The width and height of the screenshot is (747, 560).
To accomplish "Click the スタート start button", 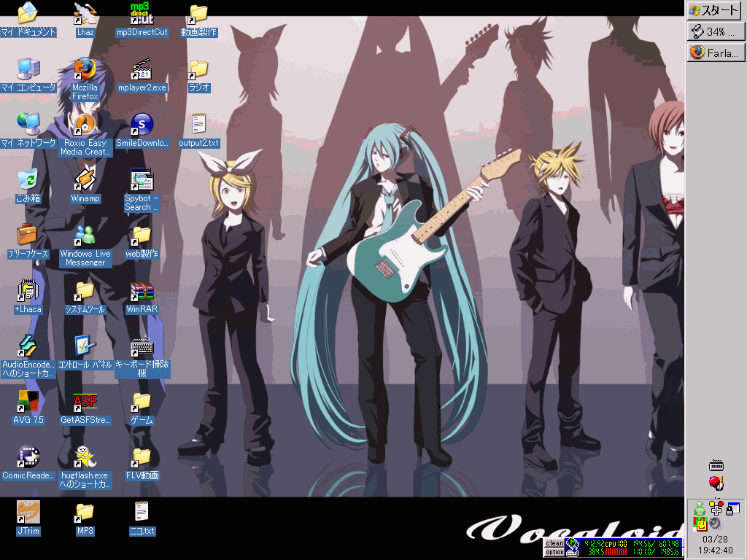I will [714, 10].
